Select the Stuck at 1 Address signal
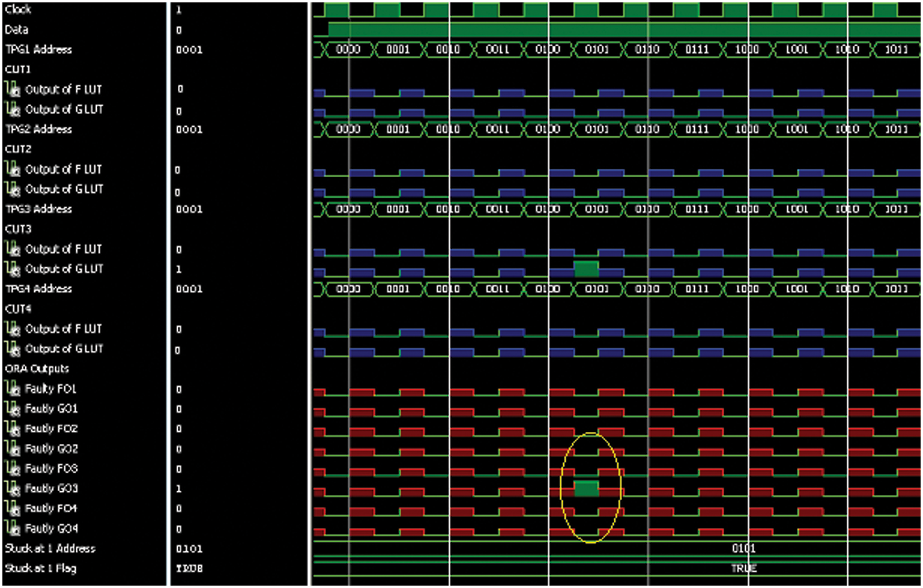923x588 pixels. 50,549
